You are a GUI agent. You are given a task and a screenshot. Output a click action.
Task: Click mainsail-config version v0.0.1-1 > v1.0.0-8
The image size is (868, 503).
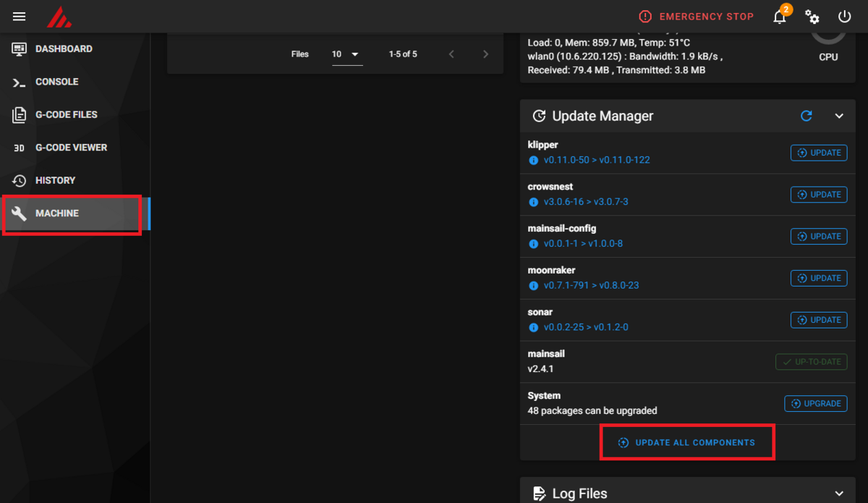(583, 244)
